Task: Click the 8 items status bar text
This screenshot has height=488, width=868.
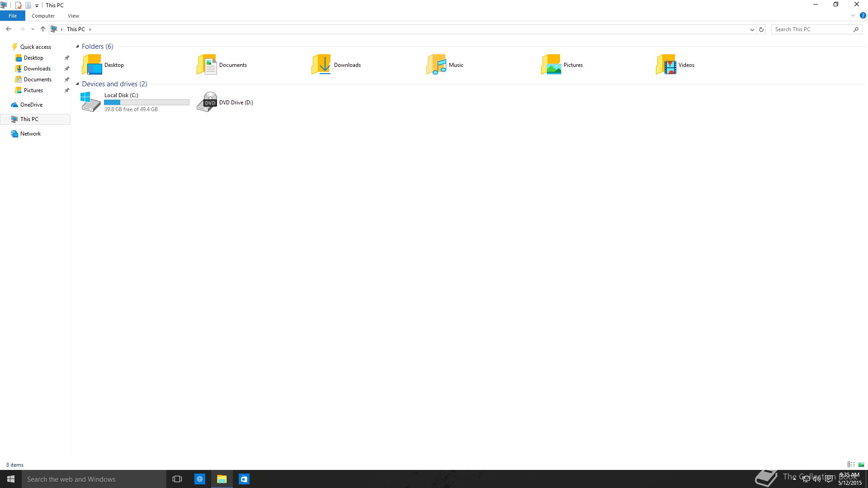Action: click(x=15, y=465)
